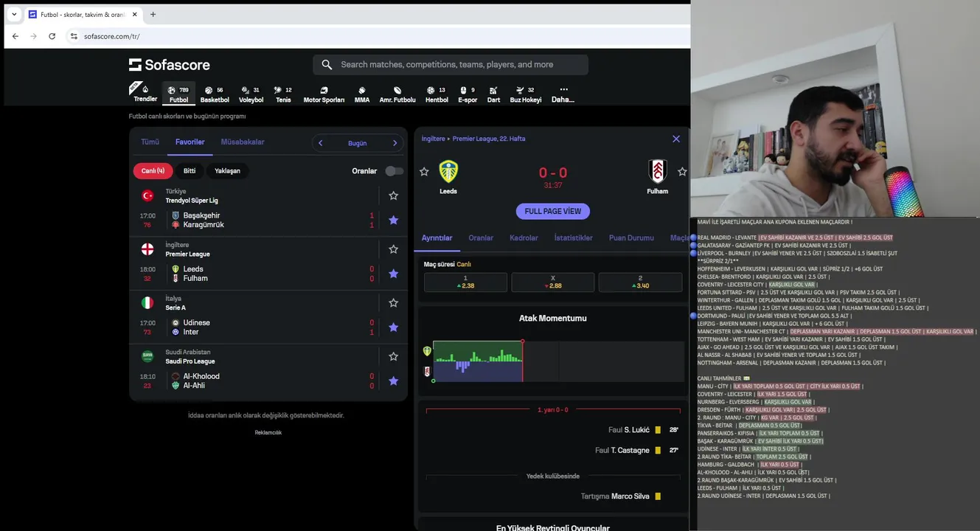Click the Leeds team crest
Image resolution: width=980 pixels, height=531 pixels.
448,172
